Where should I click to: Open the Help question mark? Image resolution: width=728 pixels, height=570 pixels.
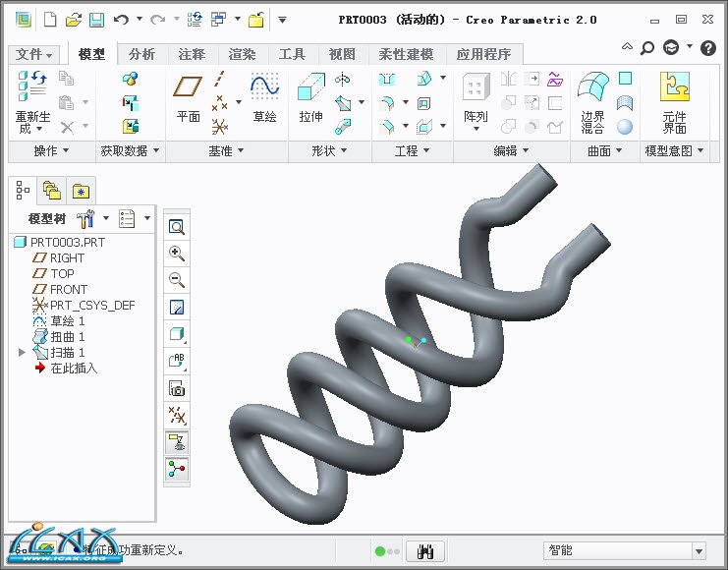tap(708, 48)
